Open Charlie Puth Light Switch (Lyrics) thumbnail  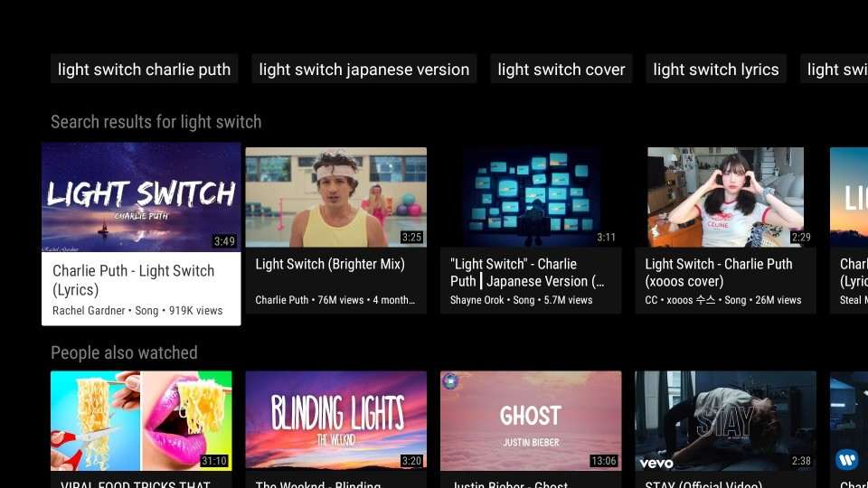coord(141,197)
